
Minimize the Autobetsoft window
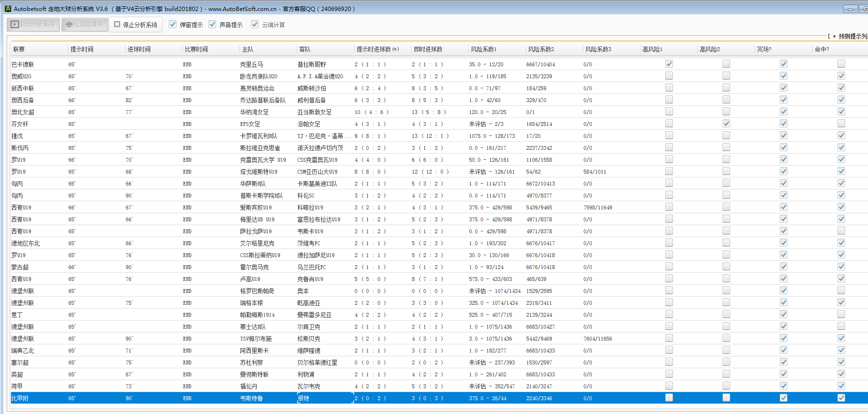click(850, 9)
